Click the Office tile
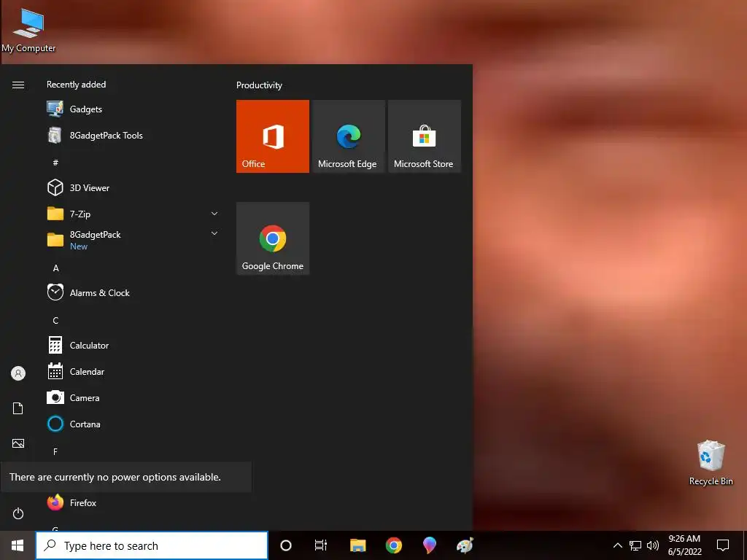The width and height of the screenshot is (747, 560). click(x=273, y=136)
